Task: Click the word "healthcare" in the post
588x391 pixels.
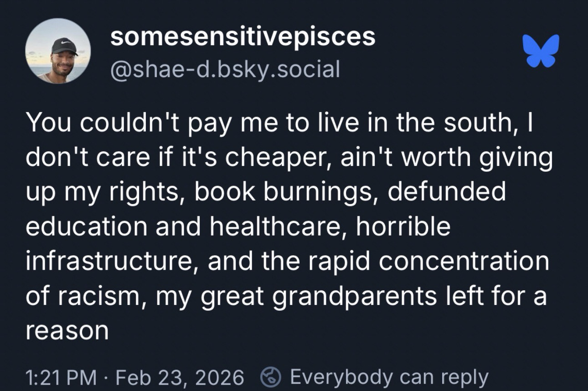Action: point(273,226)
